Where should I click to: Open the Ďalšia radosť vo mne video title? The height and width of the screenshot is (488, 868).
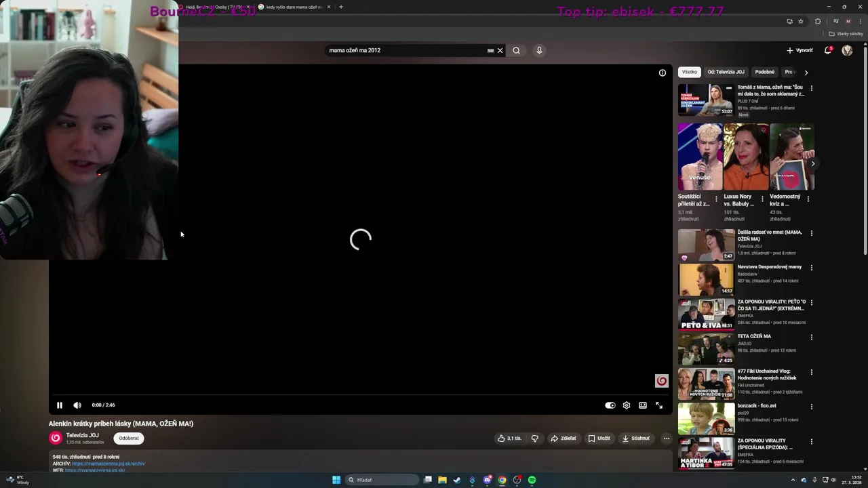770,235
